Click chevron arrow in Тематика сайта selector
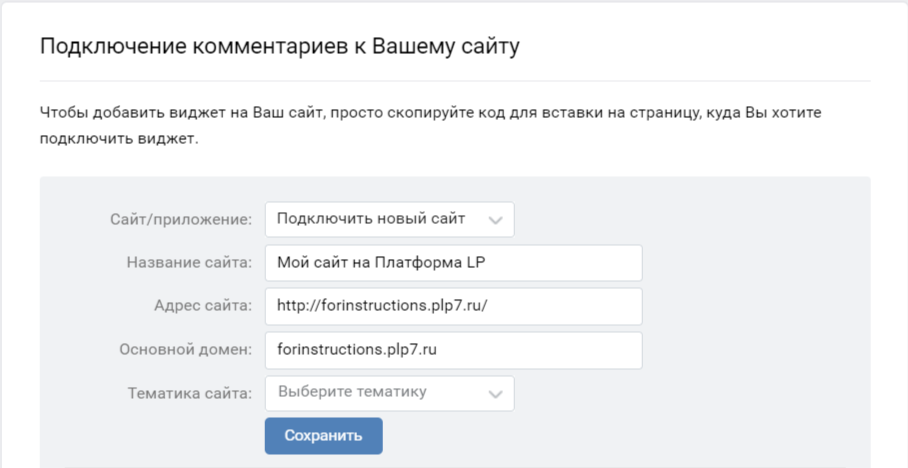 (495, 394)
